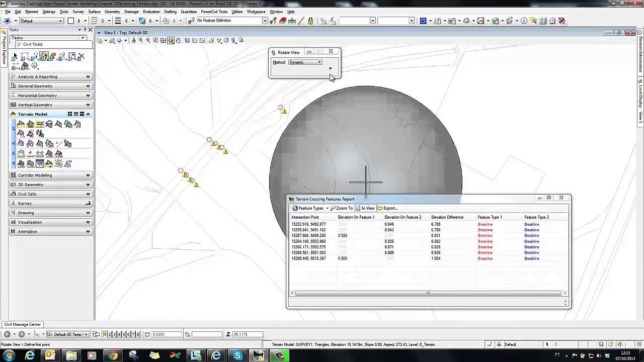Click In View button in the report
Viewport: 644px width, 362px height.
(365, 208)
